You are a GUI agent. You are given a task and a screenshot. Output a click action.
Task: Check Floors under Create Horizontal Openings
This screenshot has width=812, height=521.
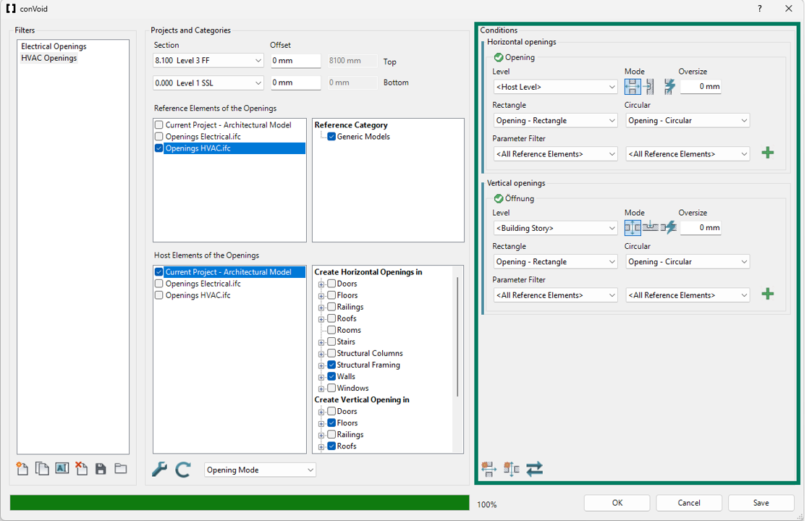coord(331,295)
